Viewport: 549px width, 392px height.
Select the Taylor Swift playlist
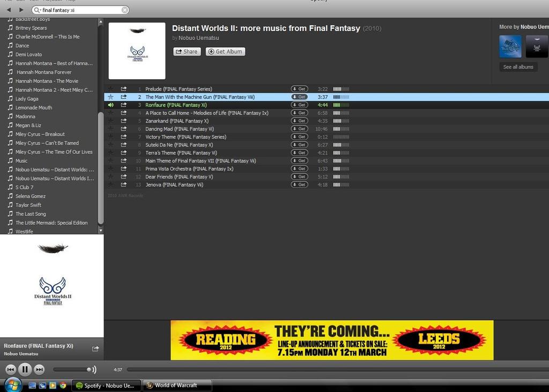[x=28, y=205]
